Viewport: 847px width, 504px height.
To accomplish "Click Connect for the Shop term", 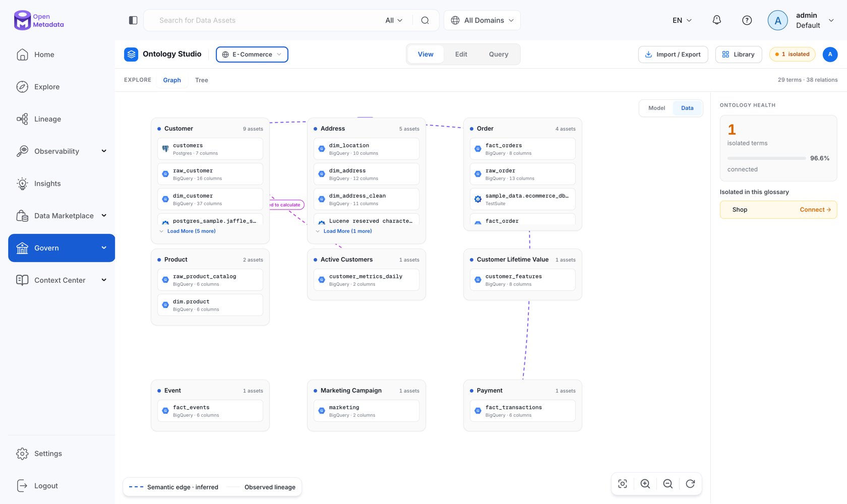I will pyautogui.click(x=815, y=210).
